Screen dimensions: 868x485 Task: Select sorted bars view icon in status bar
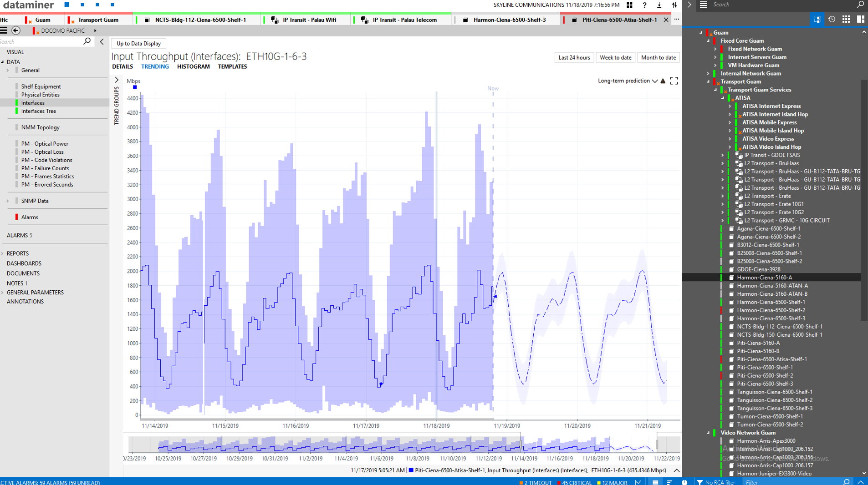point(669,482)
